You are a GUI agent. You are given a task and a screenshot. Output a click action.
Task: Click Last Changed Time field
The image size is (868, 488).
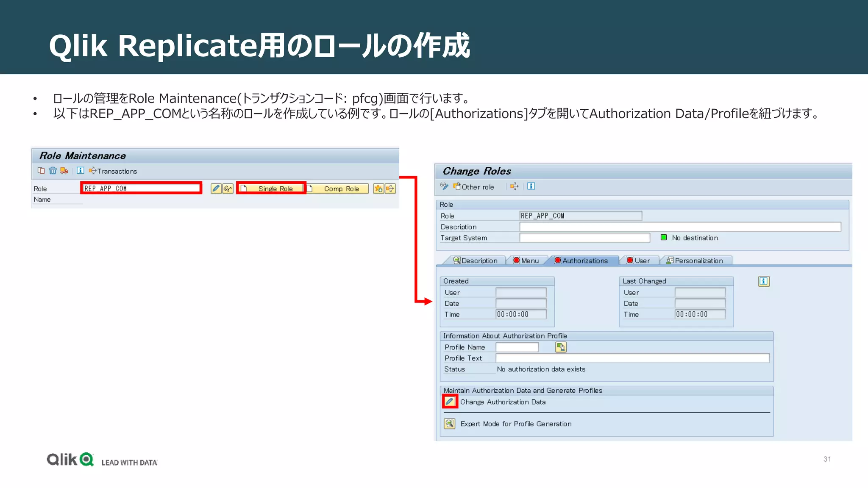click(x=700, y=314)
